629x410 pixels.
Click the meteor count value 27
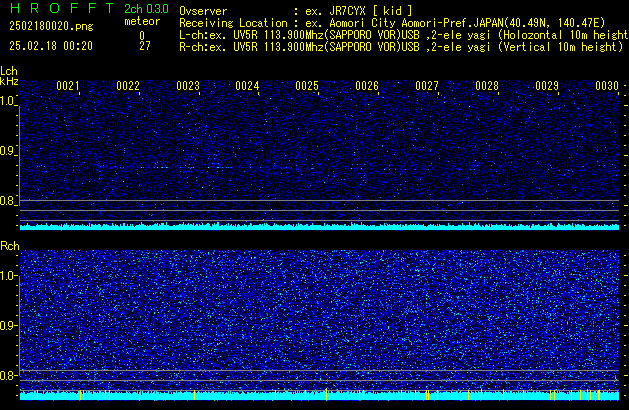(145, 46)
